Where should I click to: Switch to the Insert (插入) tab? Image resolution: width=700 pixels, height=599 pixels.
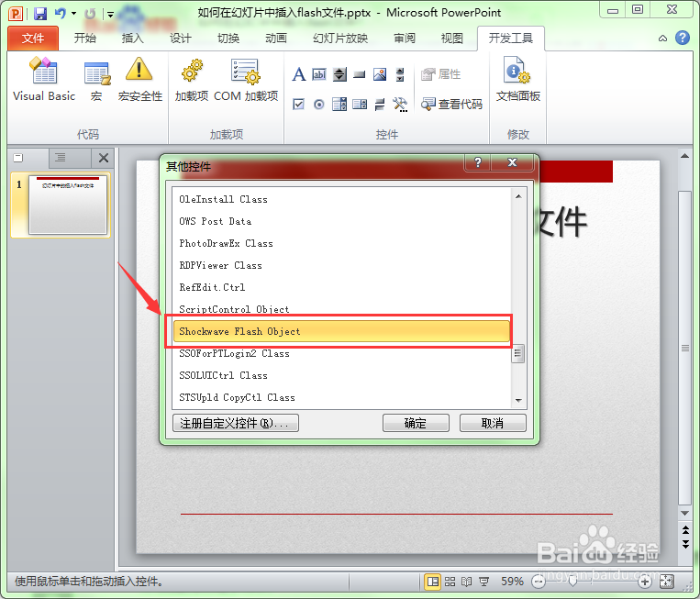point(133,39)
